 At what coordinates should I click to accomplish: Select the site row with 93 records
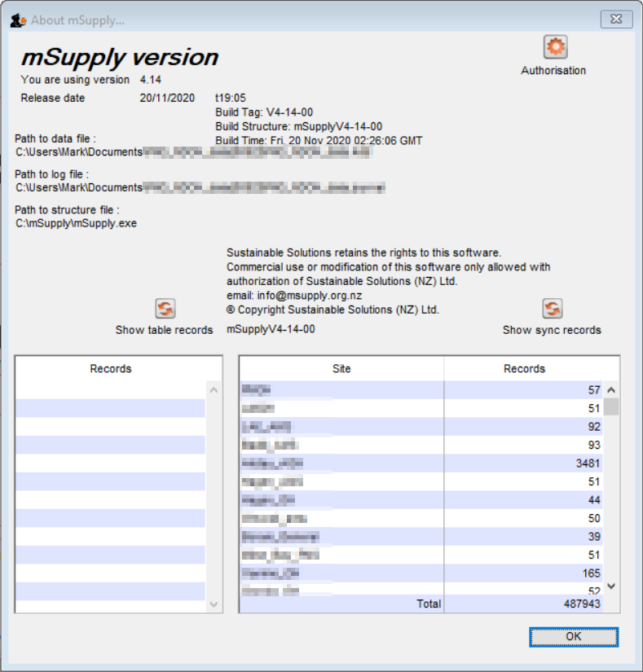pos(421,445)
